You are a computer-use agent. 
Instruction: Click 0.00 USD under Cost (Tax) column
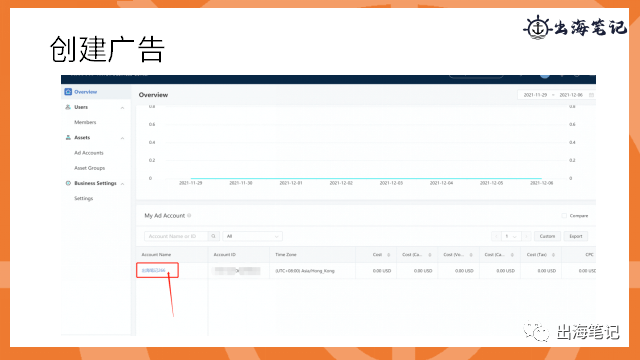547,271
